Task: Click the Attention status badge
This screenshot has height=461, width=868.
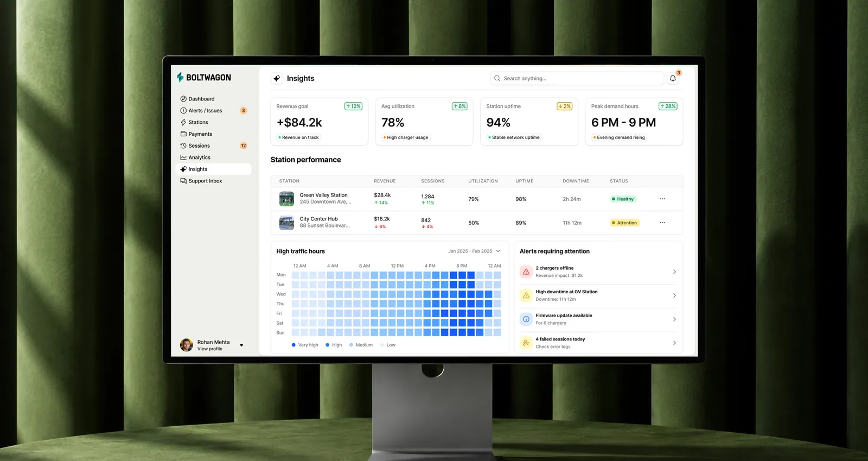Action: (625, 223)
